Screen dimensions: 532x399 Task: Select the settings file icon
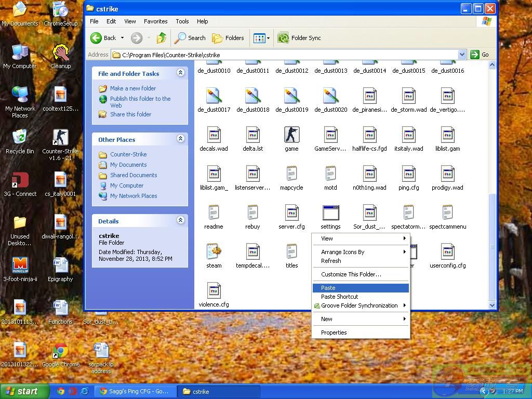click(x=330, y=214)
